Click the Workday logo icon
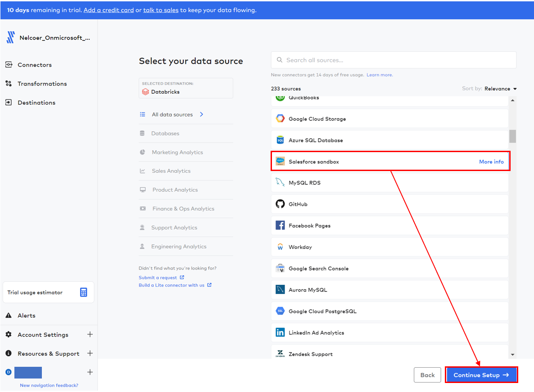The width and height of the screenshot is (534, 392). tap(280, 247)
